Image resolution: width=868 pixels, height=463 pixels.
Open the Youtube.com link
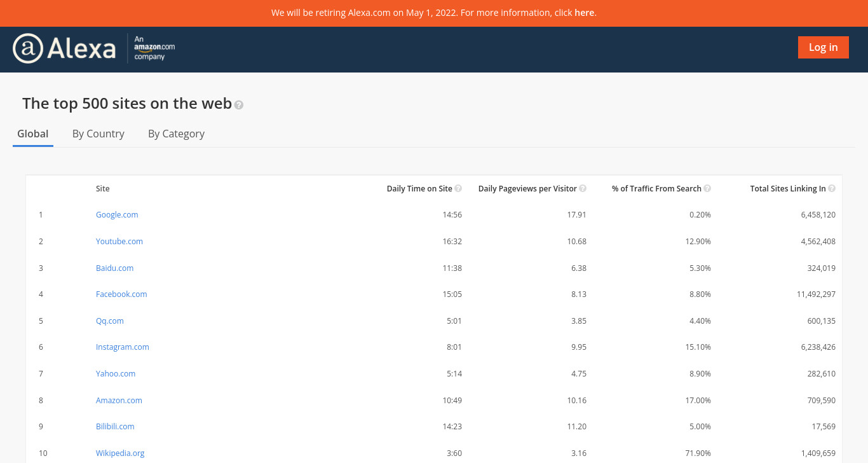point(119,242)
